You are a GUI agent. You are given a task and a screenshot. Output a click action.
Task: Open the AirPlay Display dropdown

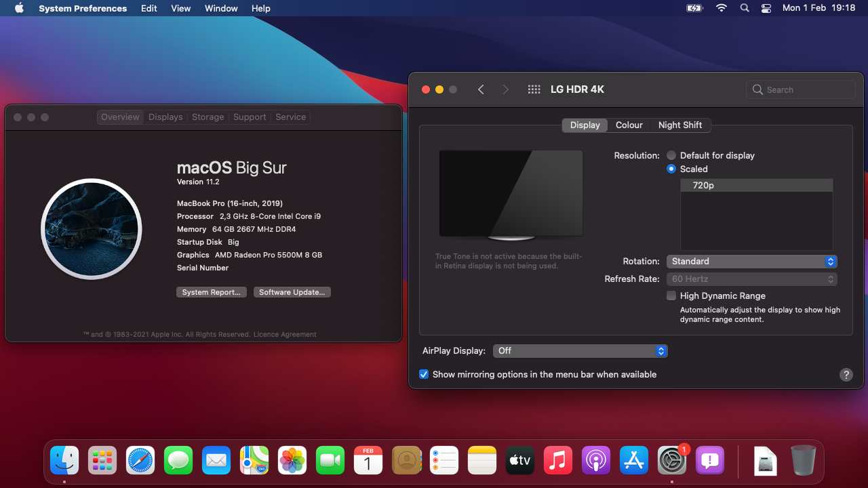tap(580, 350)
